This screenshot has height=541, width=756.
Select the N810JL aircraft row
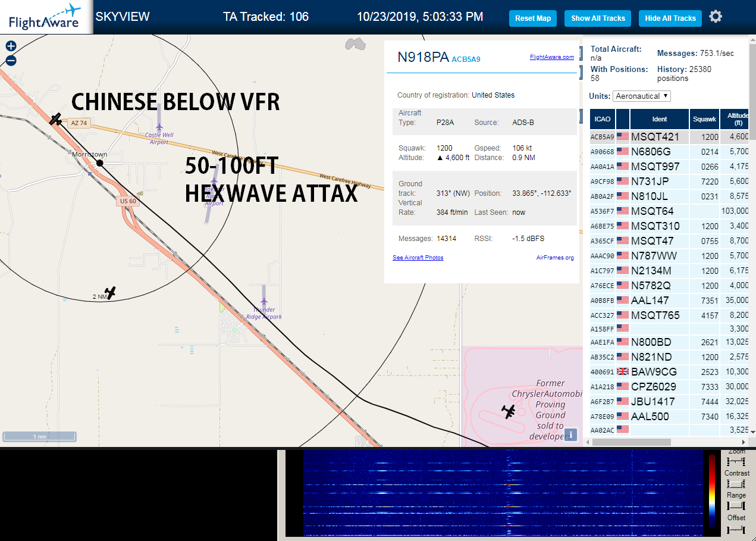pyautogui.click(x=670, y=196)
